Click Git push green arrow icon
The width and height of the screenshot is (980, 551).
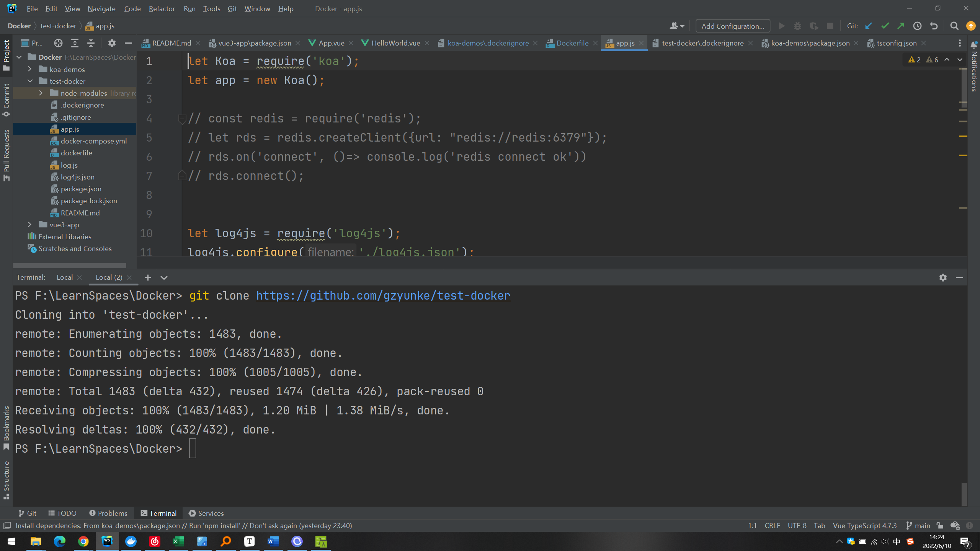coord(901,26)
